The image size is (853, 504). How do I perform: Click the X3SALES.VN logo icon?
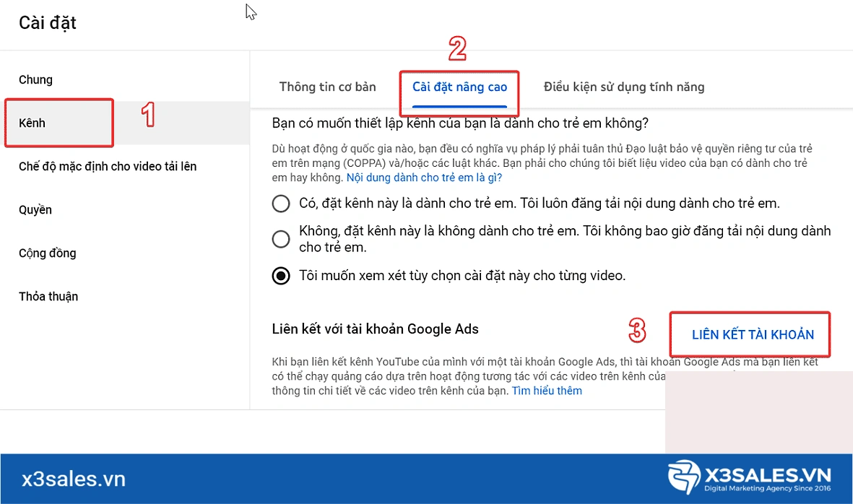[x=684, y=477]
